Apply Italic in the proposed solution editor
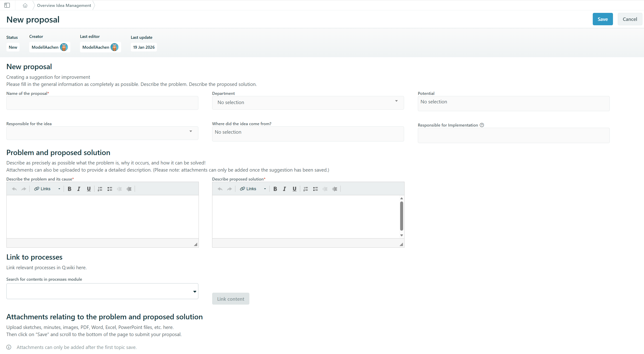The width and height of the screenshot is (644, 354). (285, 189)
